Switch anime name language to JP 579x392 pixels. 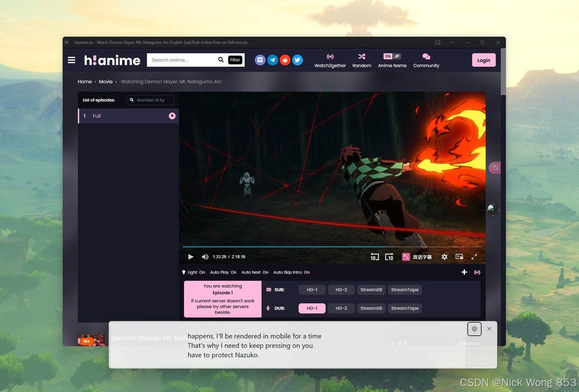(397, 56)
